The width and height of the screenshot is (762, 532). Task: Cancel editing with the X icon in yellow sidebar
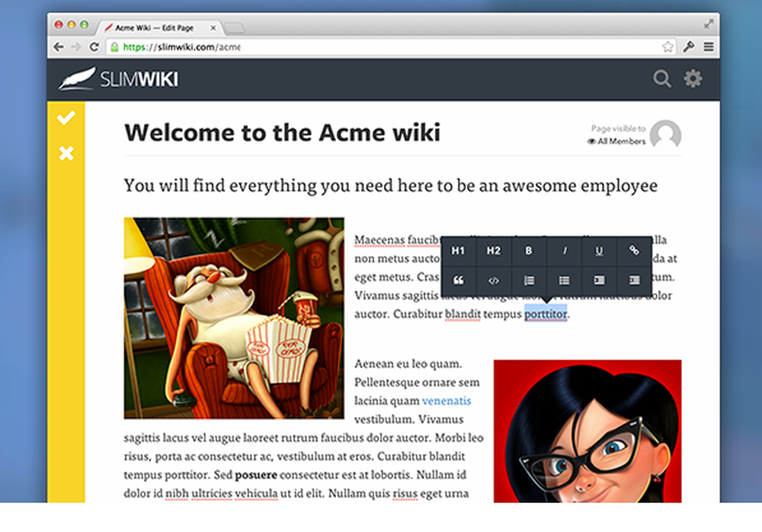(66, 153)
